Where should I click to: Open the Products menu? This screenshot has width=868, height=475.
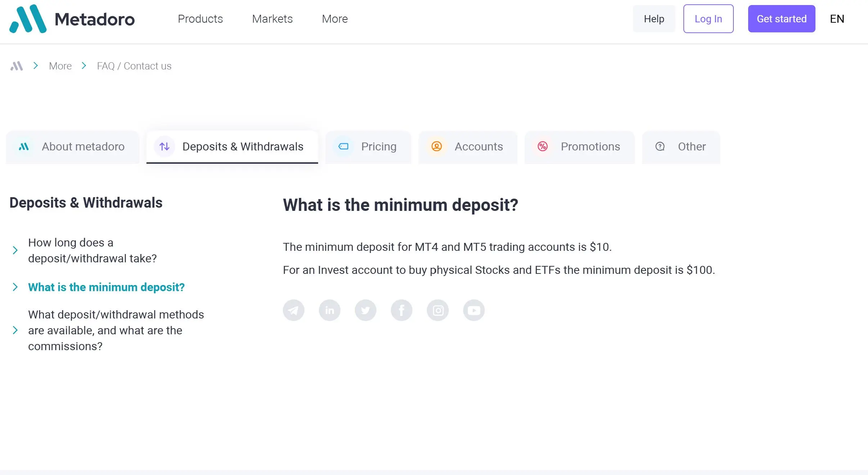[x=200, y=19]
